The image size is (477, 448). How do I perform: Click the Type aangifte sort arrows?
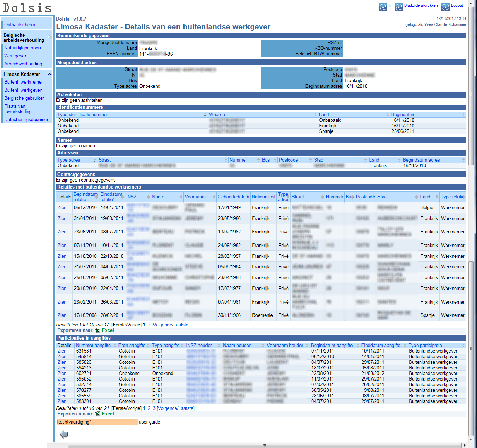pos(182,346)
